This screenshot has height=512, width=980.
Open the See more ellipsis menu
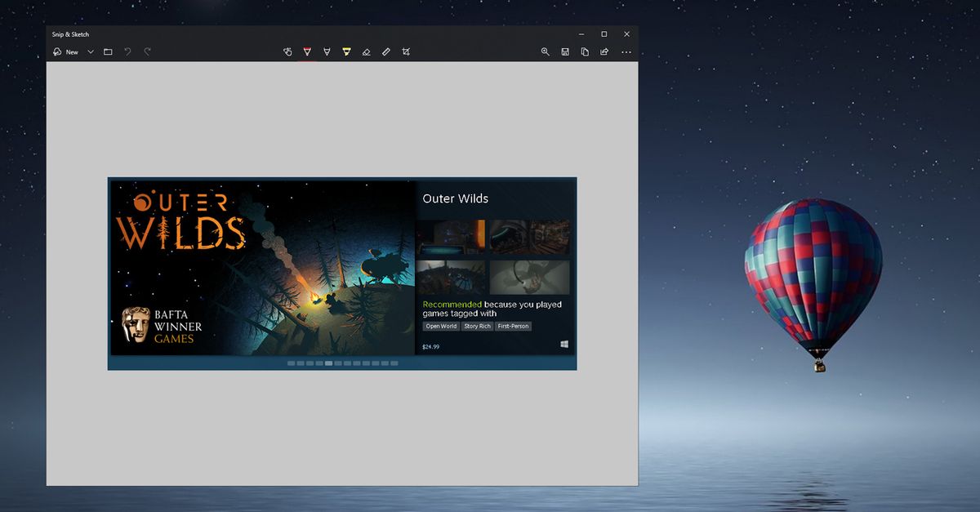click(626, 51)
